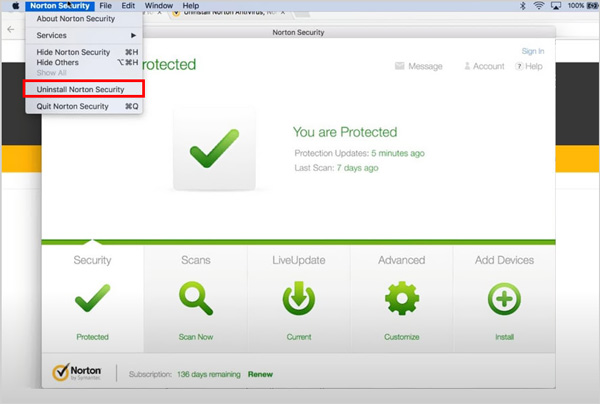
Task: Click the browser tab Norton favicon
Action: point(176,13)
